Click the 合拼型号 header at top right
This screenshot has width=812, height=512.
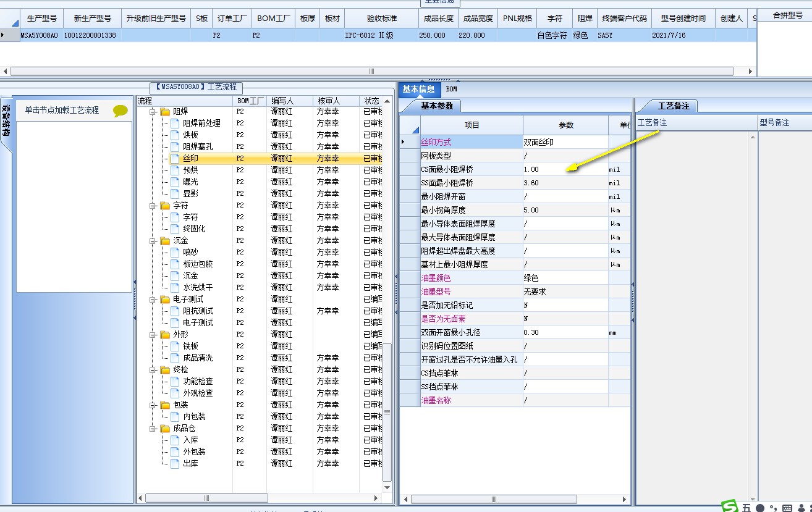(788, 15)
